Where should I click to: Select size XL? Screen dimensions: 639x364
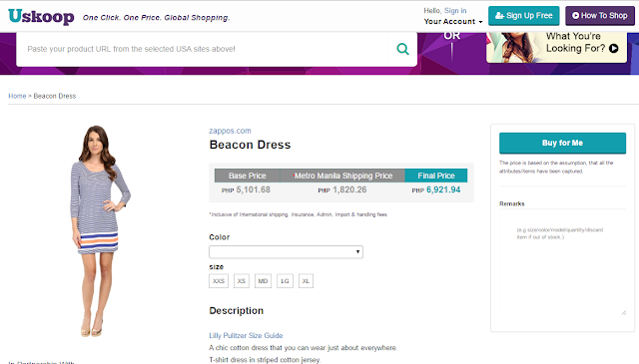click(306, 281)
